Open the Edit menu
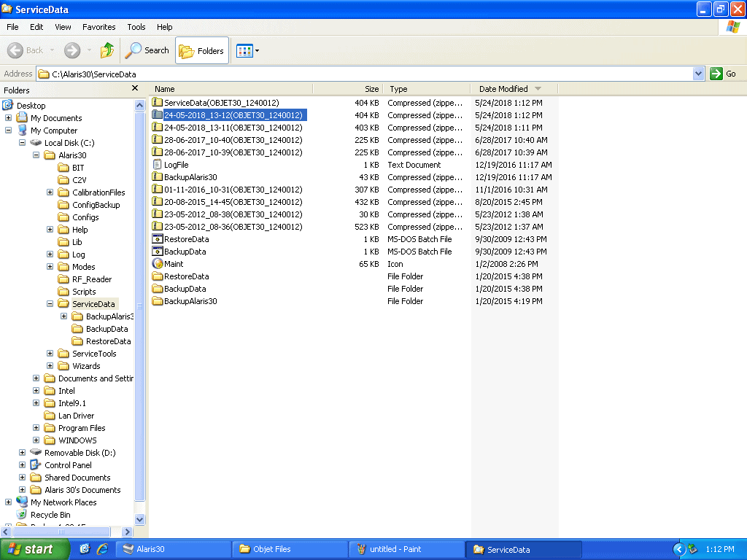Image resolution: width=747 pixels, height=560 pixels. pos(36,27)
